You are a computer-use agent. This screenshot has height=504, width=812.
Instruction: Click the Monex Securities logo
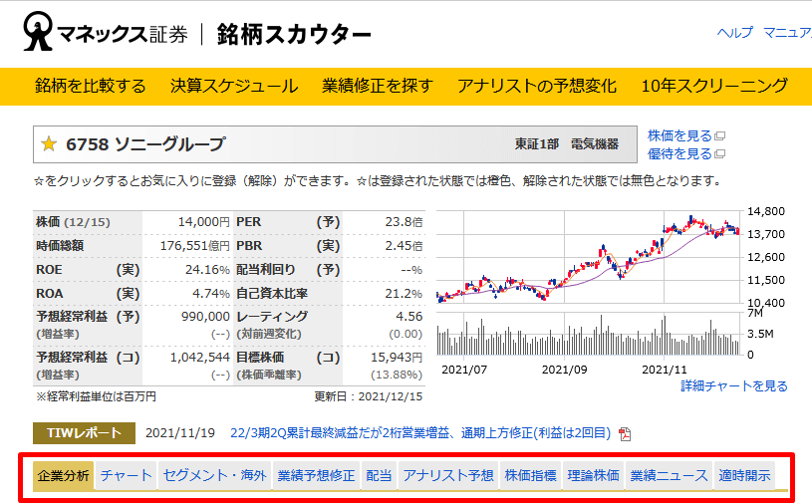point(107,35)
